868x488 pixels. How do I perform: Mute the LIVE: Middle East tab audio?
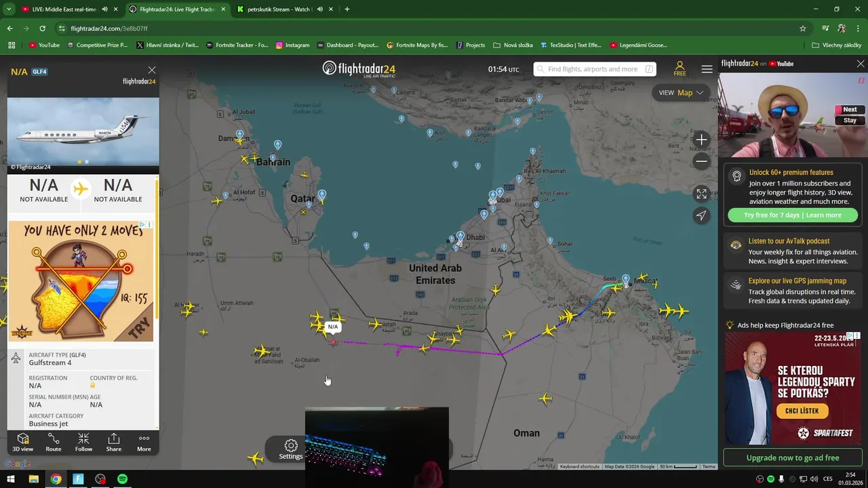click(104, 9)
